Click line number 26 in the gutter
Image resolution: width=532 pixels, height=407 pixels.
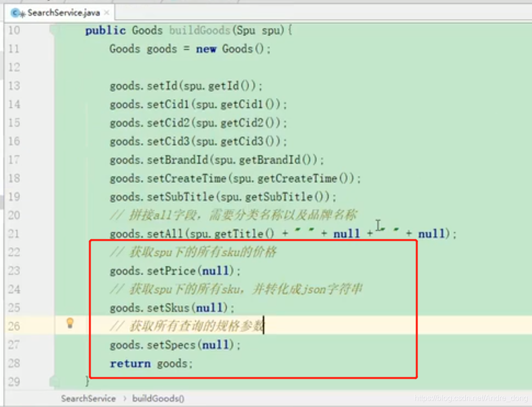pyautogui.click(x=14, y=326)
